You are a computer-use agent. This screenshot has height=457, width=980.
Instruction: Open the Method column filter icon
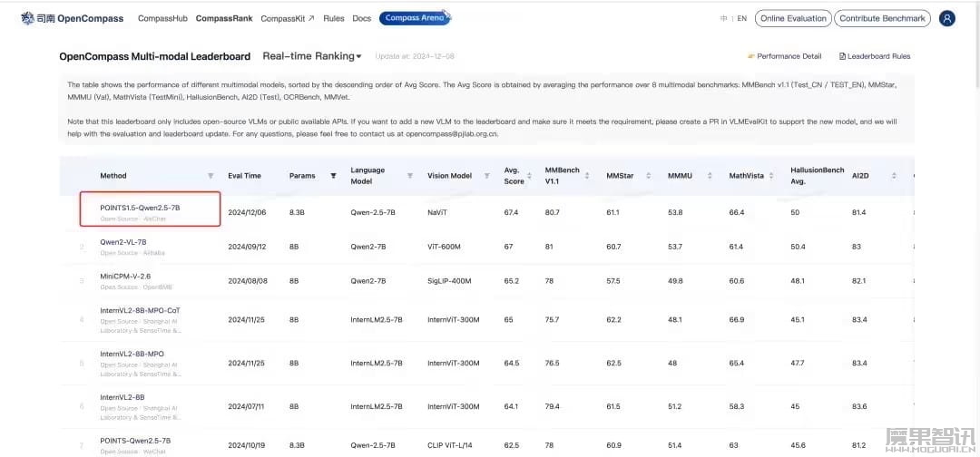(211, 176)
